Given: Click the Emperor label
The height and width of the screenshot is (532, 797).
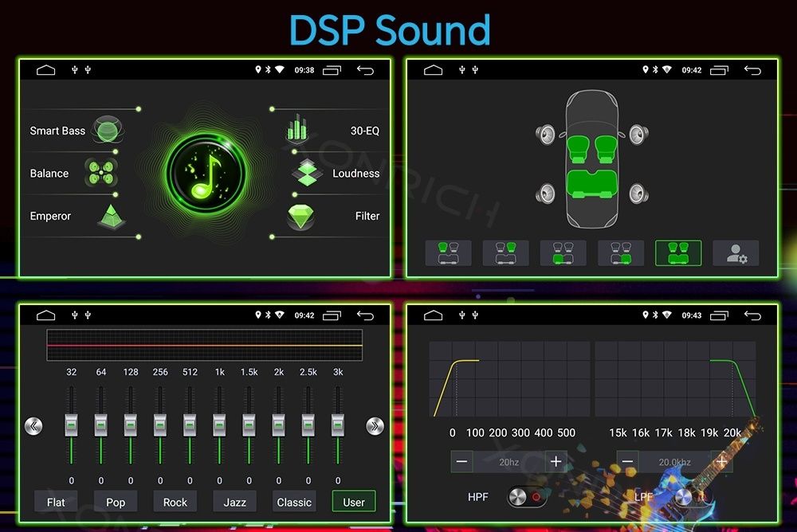Looking at the screenshot, I should (x=50, y=216).
